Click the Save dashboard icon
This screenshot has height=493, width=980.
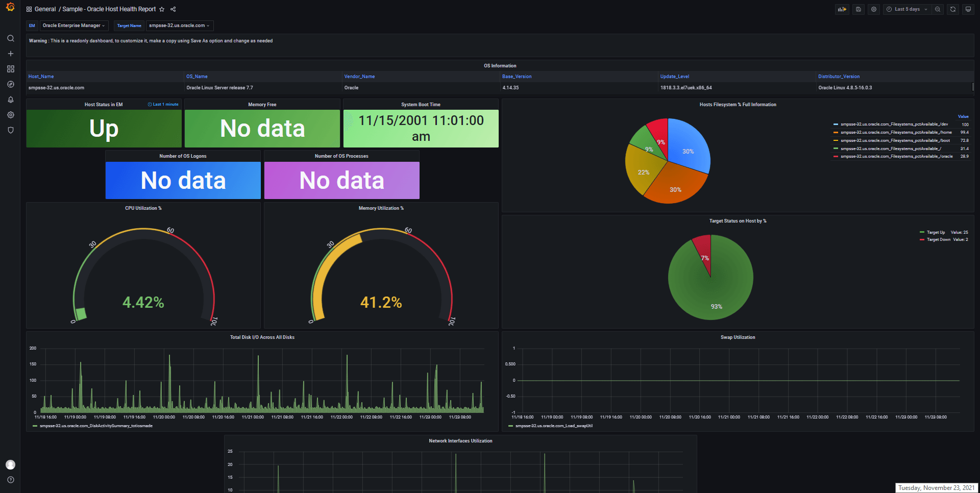[858, 9]
